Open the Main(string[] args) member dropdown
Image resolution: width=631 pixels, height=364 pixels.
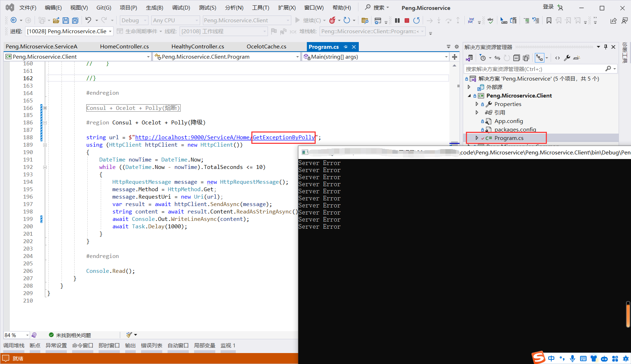(x=375, y=57)
